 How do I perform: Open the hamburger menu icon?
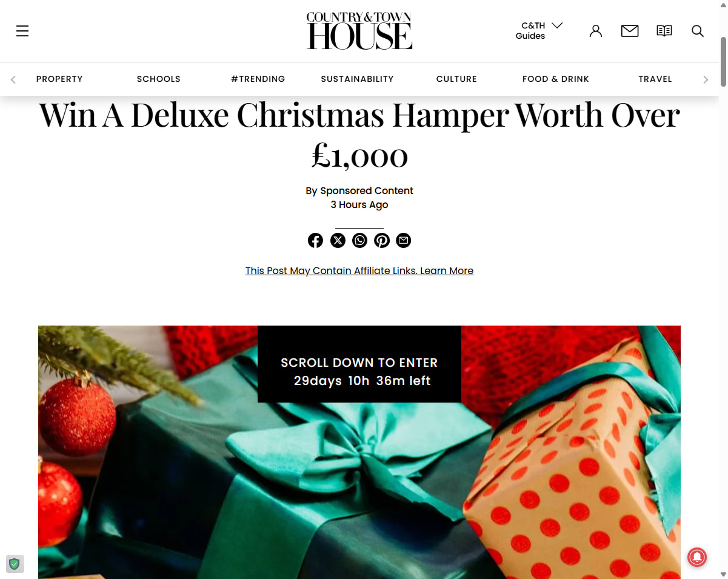(x=22, y=31)
